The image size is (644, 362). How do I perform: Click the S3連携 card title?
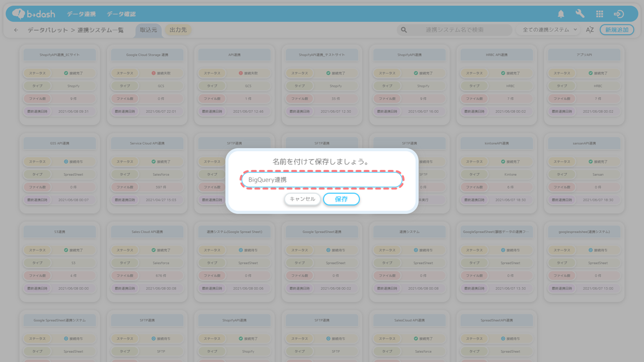pos(60,232)
